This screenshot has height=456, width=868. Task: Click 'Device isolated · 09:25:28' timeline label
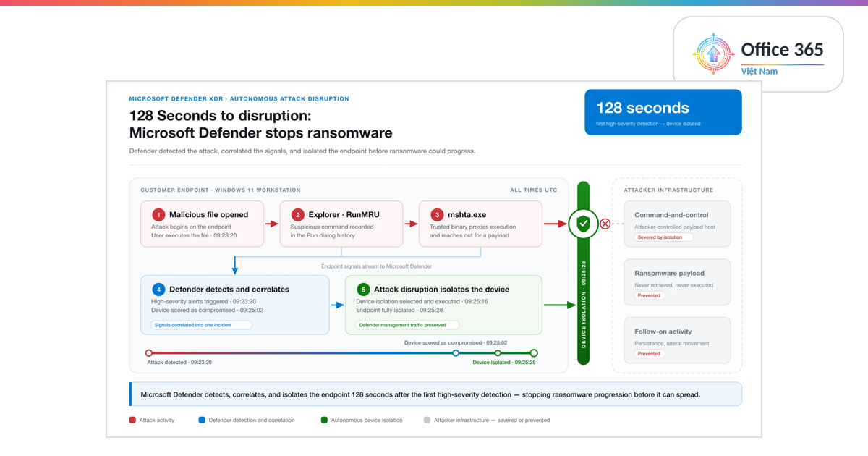[503, 362]
